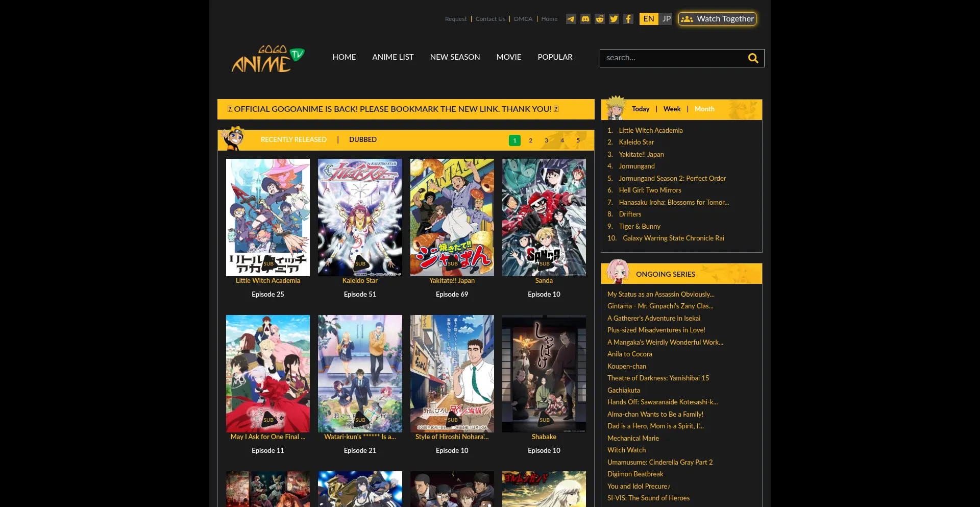Select the Week ranking tab
980x507 pixels.
click(x=672, y=109)
